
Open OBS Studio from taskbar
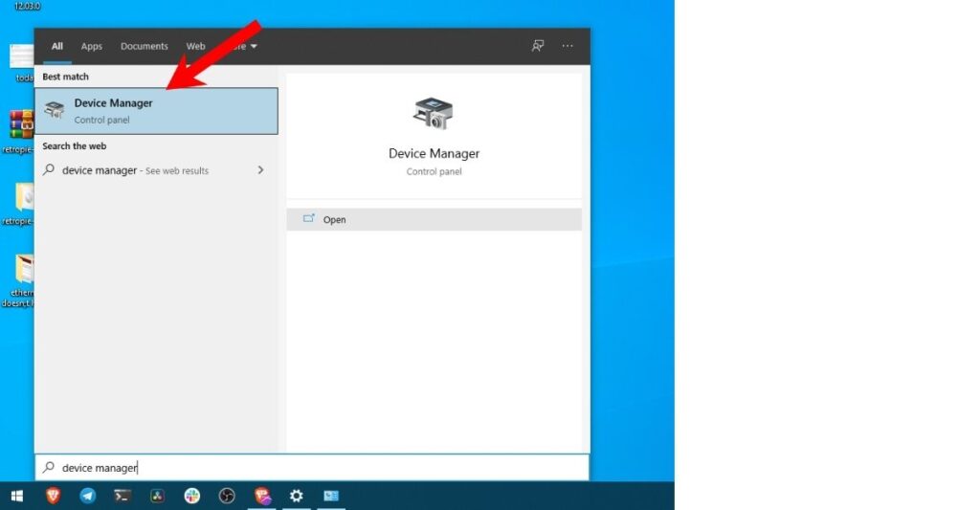(227, 496)
